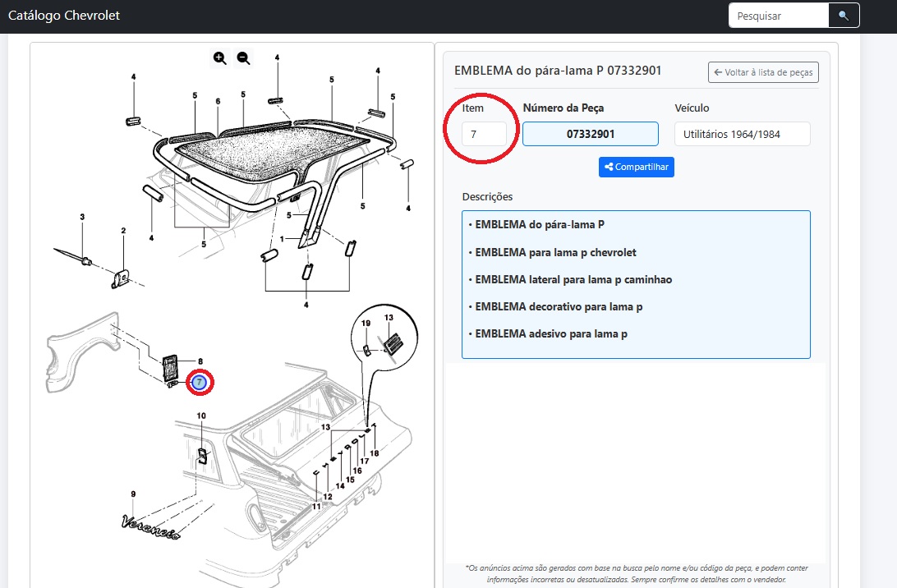Focus the Pesquisar search field
Screen dimensions: 897x588
[778, 16]
